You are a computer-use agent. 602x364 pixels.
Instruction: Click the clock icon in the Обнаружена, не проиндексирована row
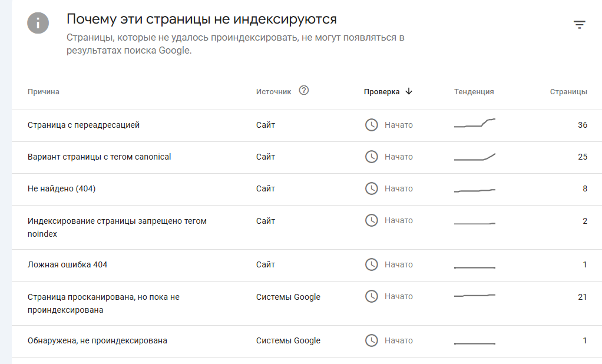pos(371,341)
